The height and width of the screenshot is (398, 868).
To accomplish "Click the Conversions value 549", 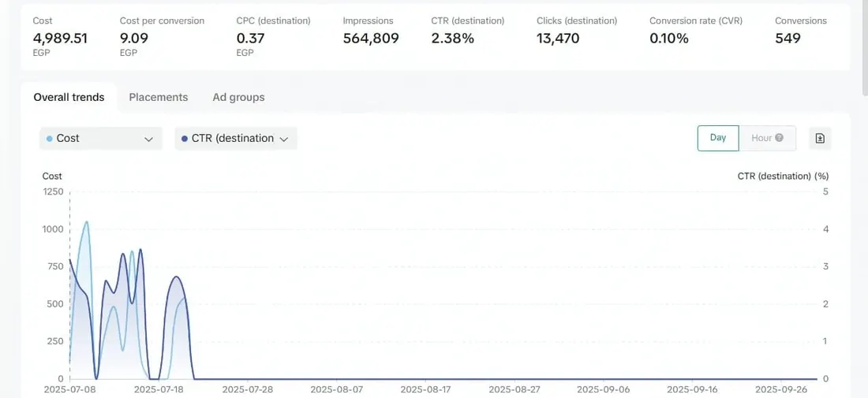I will coord(788,39).
